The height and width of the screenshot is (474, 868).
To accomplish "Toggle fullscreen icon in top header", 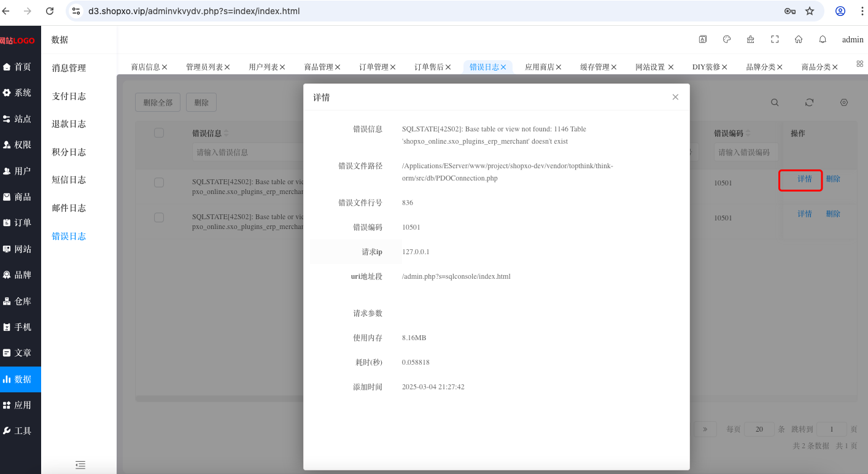I will [x=775, y=39].
